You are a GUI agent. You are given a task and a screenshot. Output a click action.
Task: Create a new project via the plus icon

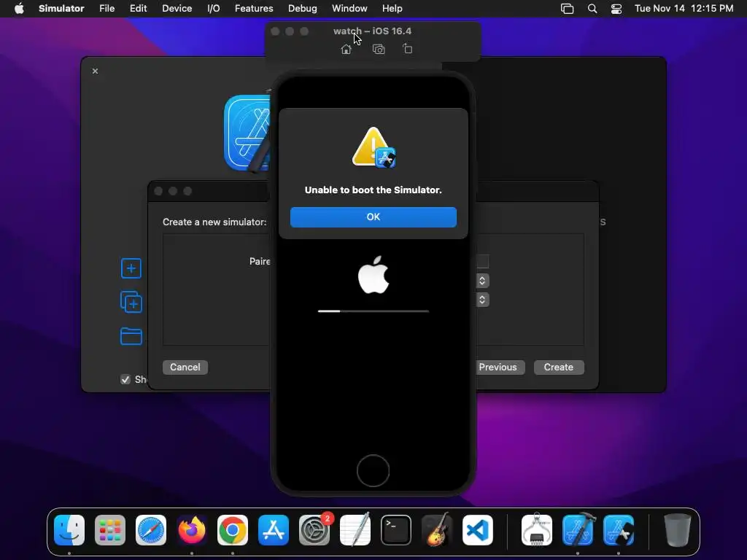click(131, 268)
